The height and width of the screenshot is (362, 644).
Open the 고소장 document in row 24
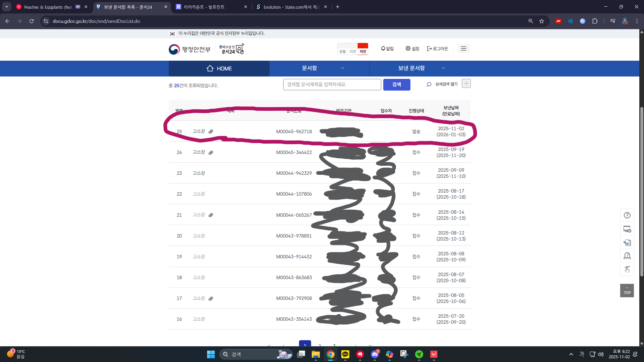point(199,152)
